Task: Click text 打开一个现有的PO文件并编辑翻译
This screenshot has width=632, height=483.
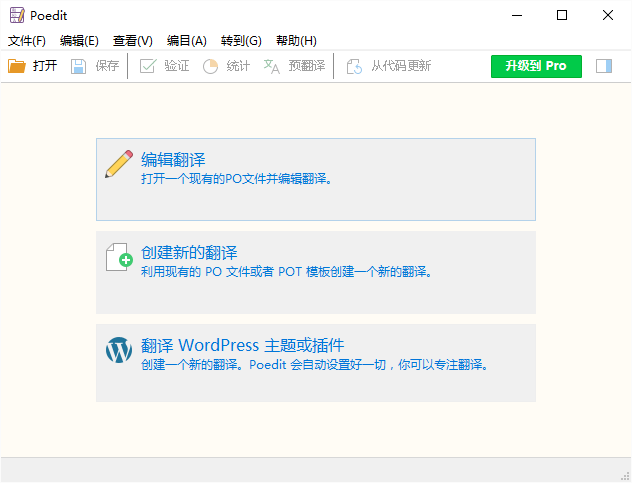Action: [x=236, y=179]
